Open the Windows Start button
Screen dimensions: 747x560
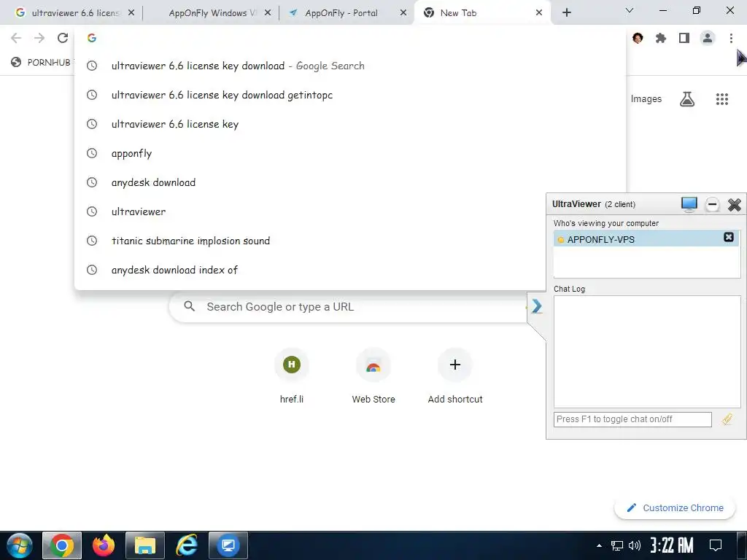point(20,545)
